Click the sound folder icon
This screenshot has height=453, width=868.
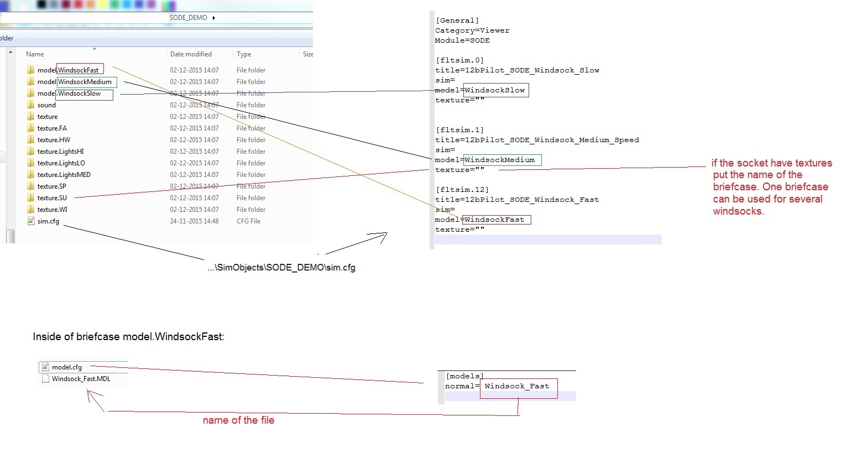click(x=30, y=105)
